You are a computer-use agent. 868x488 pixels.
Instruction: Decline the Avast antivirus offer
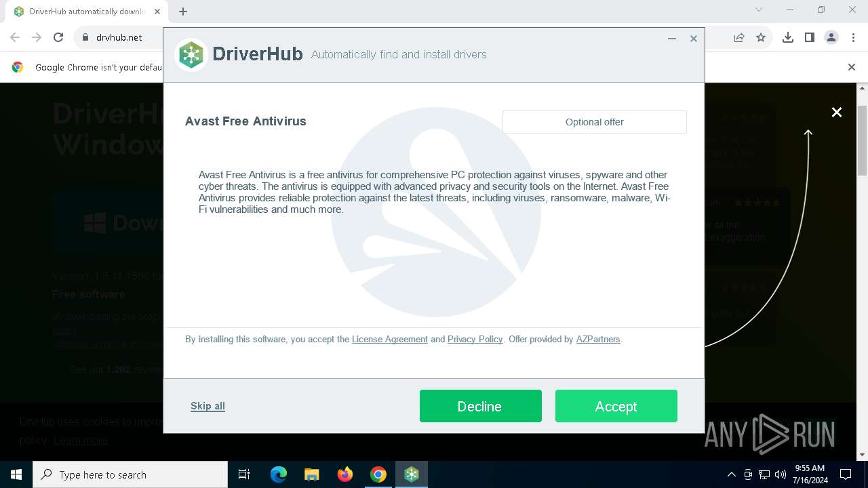coord(480,406)
